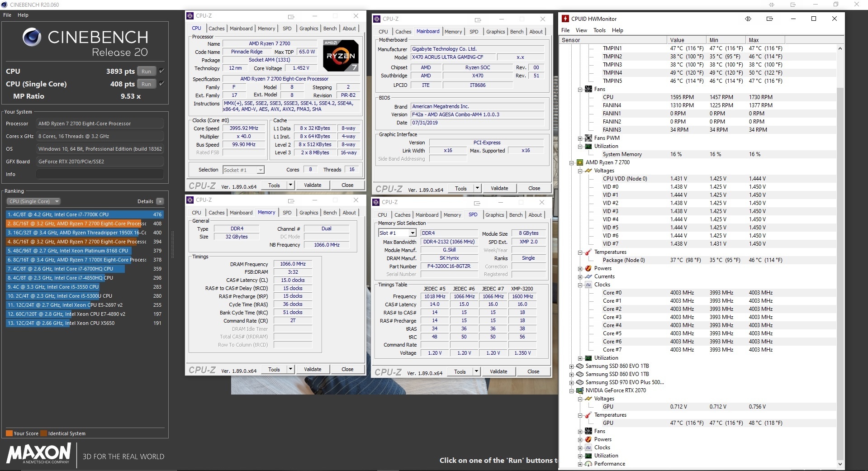This screenshot has width=868, height=471.
Task: Click the Close button in the CPU-Z SPD window
Action: coord(533,371)
